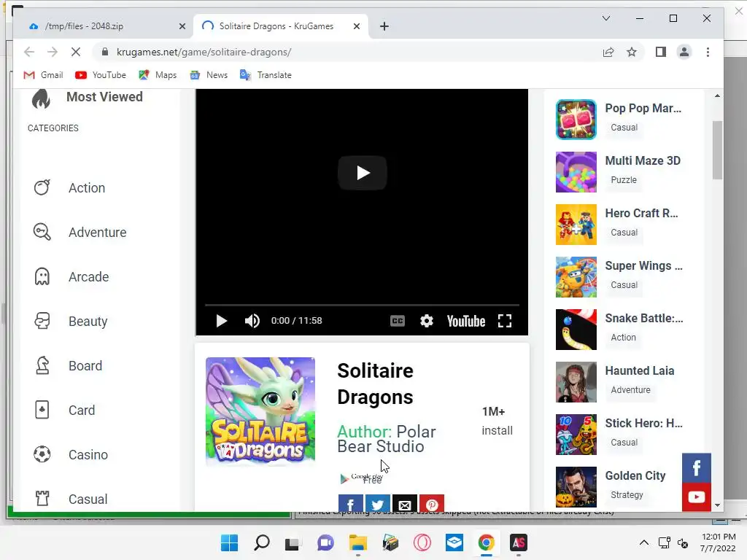Open the Google Play Free link
The image size is (747, 560).
point(362,478)
